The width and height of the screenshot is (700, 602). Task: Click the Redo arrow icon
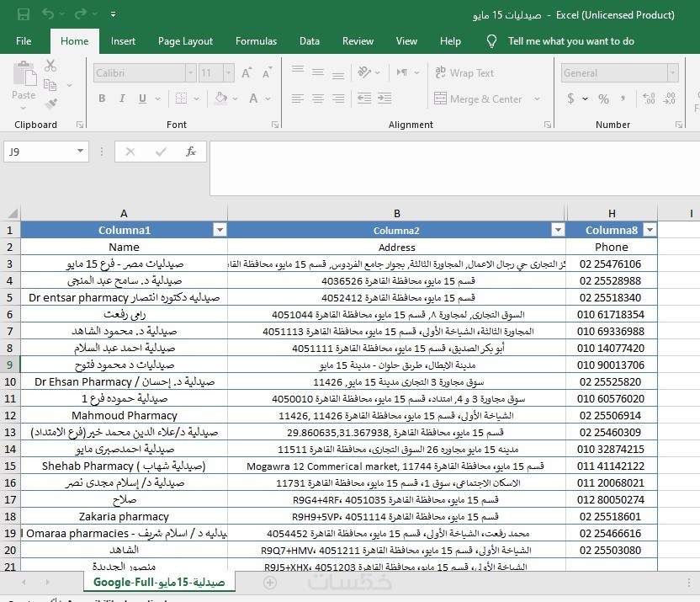coord(81,14)
